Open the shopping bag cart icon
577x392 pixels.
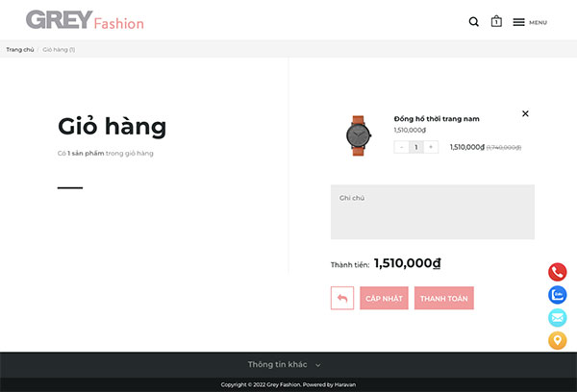coord(496,21)
